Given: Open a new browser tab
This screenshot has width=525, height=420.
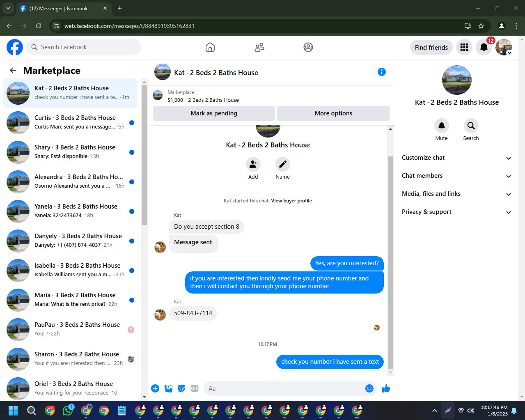Looking at the screenshot, I should point(120,8).
